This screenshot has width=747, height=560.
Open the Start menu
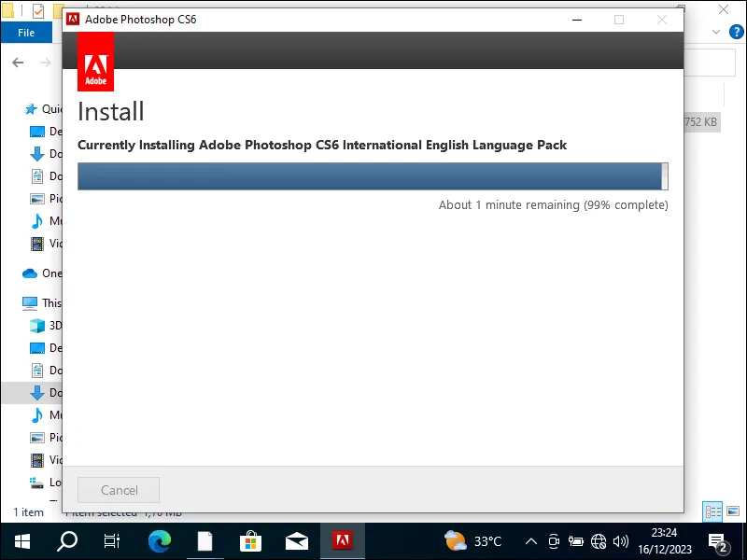pos(21,540)
